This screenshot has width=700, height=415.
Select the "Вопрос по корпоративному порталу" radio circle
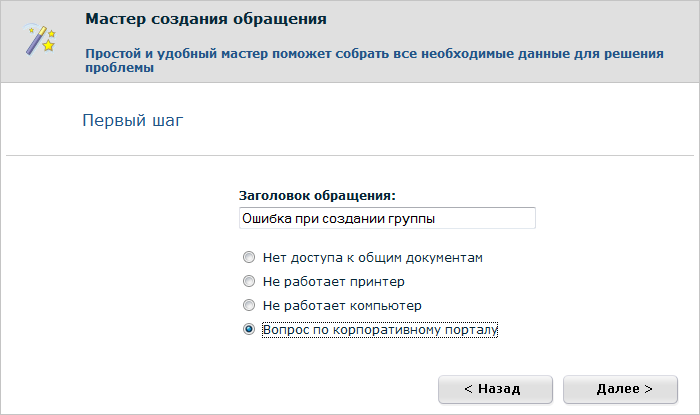tap(249, 329)
